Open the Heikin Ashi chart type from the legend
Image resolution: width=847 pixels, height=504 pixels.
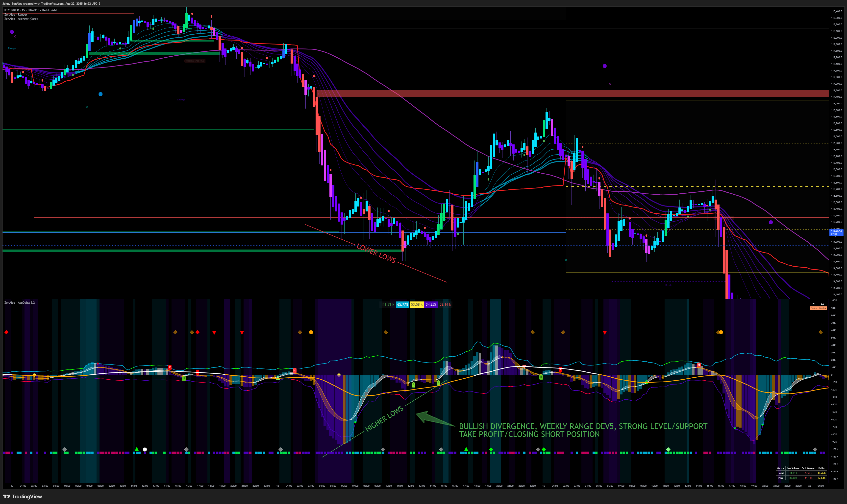coord(50,11)
